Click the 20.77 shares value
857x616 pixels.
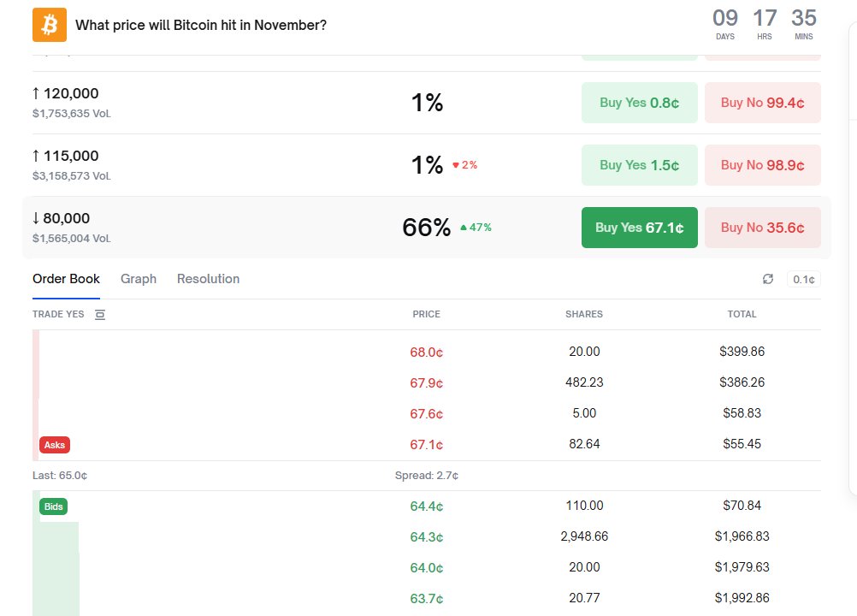[x=584, y=598]
